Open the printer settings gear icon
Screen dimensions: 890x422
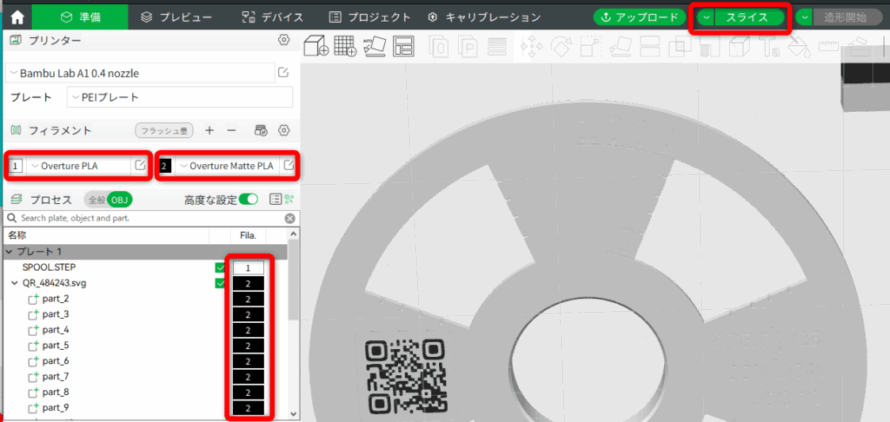click(x=284, y=40)
